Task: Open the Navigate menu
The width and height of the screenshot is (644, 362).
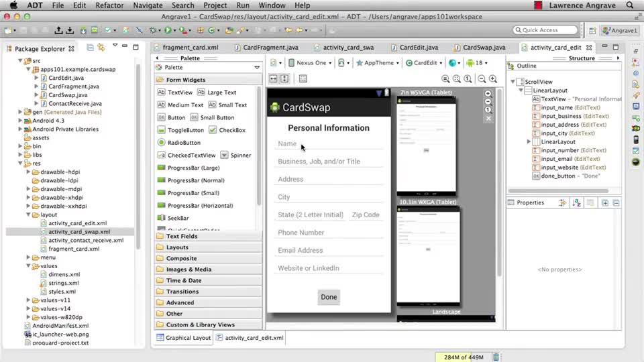Action: 148,5
